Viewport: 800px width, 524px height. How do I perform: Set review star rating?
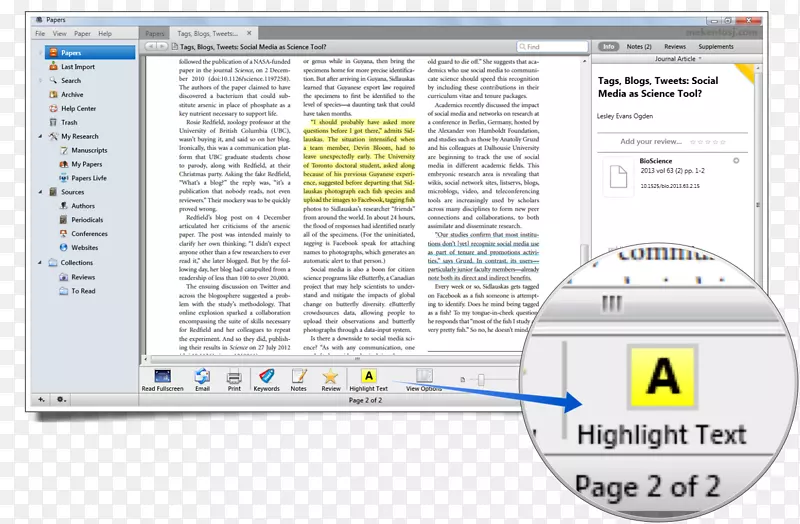[708, 142]
